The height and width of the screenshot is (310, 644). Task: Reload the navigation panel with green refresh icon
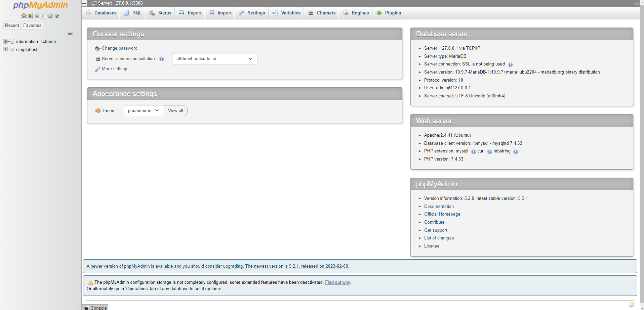(57, 16)
